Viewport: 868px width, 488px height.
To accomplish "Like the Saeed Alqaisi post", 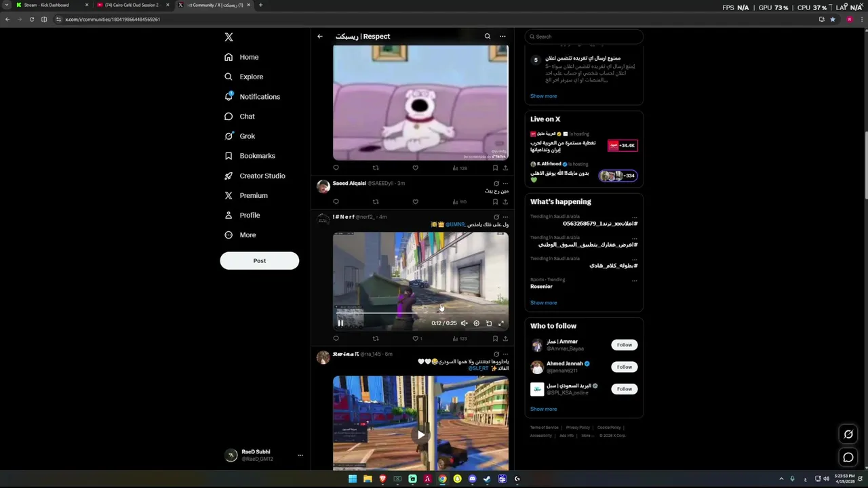I will pyautogui.click(x=415, y=201).
